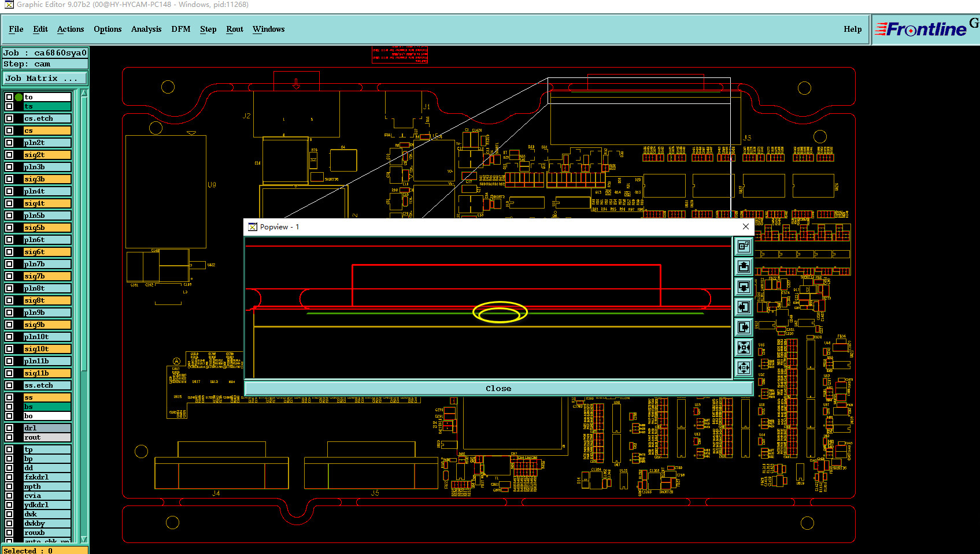Click the Popview zoom-window icon
This screenshot has height=554, width=980.
point(744,247)
